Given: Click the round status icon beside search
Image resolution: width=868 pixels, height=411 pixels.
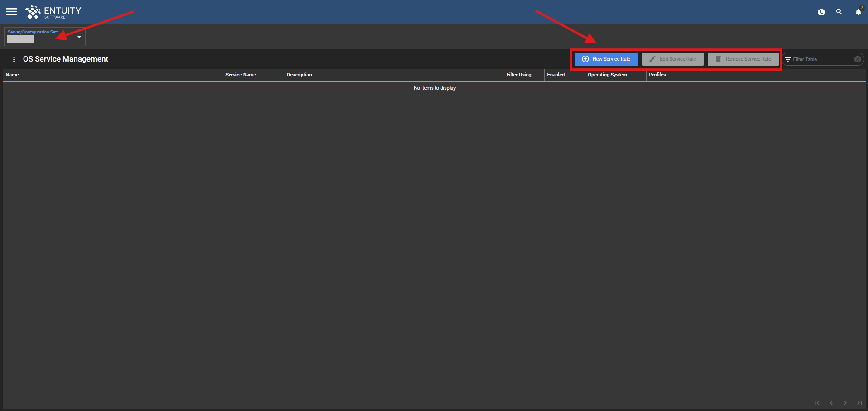Looking at the screenshot, I should coord(821,12).
